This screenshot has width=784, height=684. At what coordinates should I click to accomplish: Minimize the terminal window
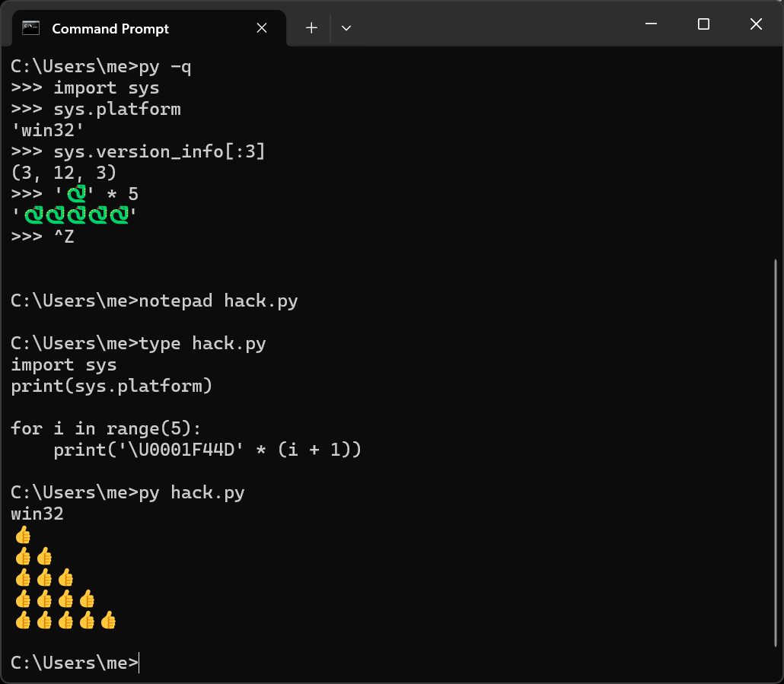tap(651, 25)
